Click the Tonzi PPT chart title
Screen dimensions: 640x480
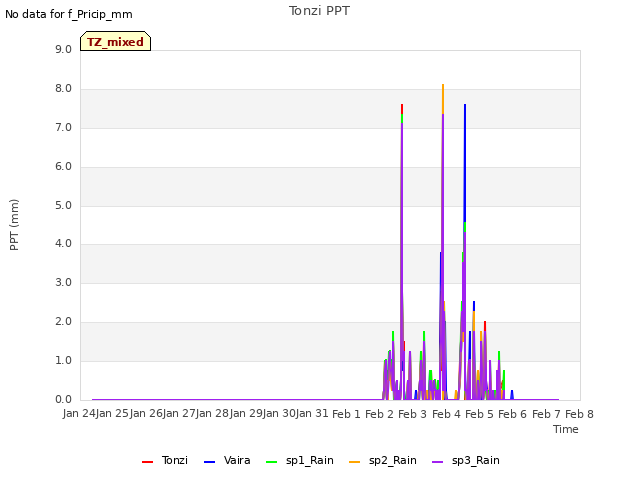[x=319, y=11]
